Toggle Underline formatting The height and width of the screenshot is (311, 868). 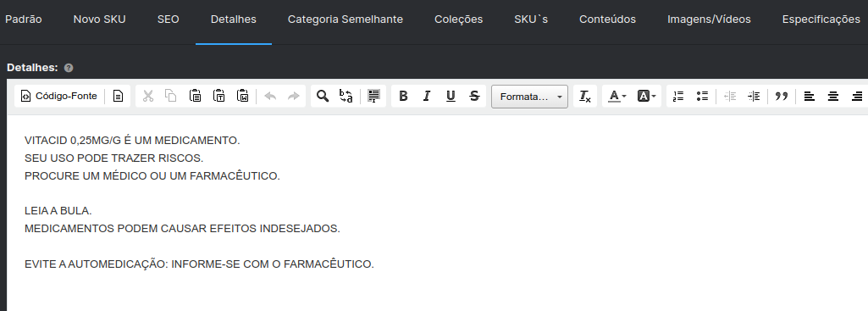451,96
